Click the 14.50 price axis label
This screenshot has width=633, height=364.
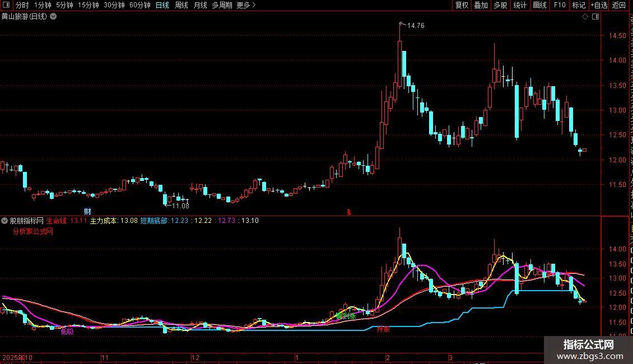[618, 35]
